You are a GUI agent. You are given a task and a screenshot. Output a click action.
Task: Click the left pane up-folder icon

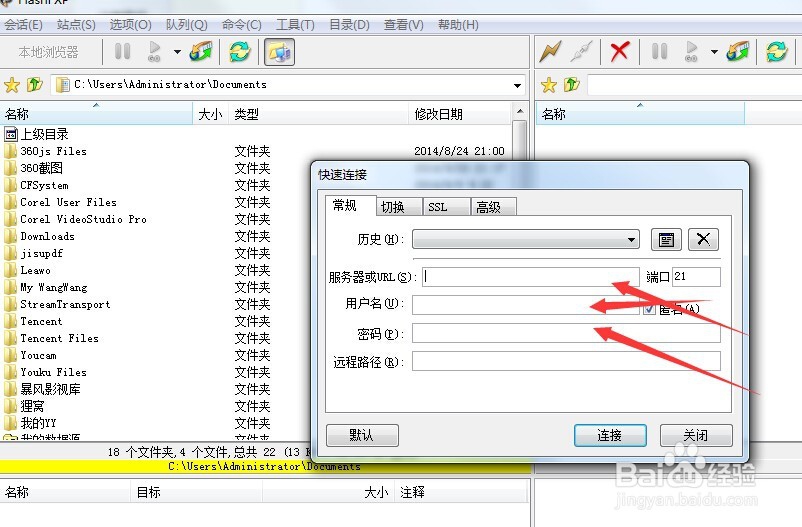coord(35,84)
